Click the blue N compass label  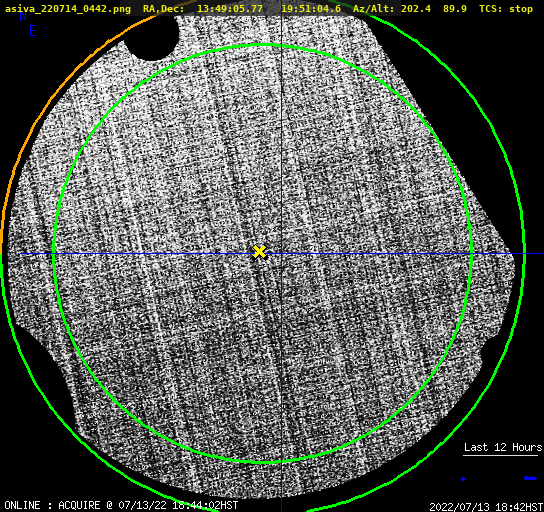click(23, 16)
